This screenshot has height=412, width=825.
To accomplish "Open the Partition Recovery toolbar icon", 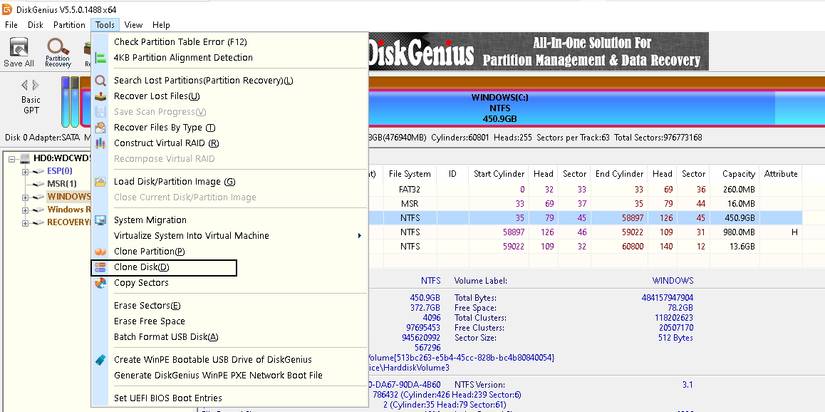I will pyautogui.click(x=58, y=52).
